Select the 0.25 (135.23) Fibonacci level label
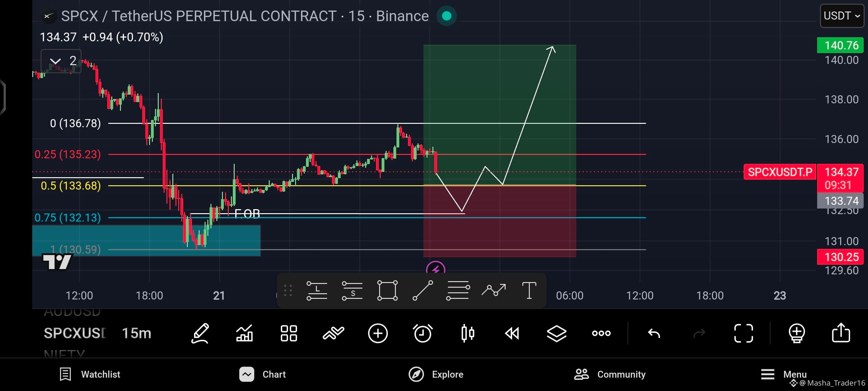The height and width of the screenshot is (391, 868). [67, 155]
